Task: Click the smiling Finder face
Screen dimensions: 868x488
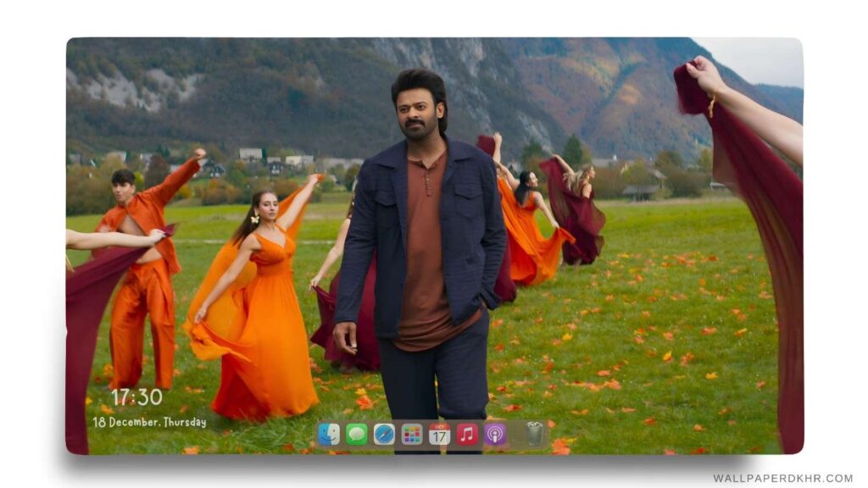Action: tap(329, 434)
